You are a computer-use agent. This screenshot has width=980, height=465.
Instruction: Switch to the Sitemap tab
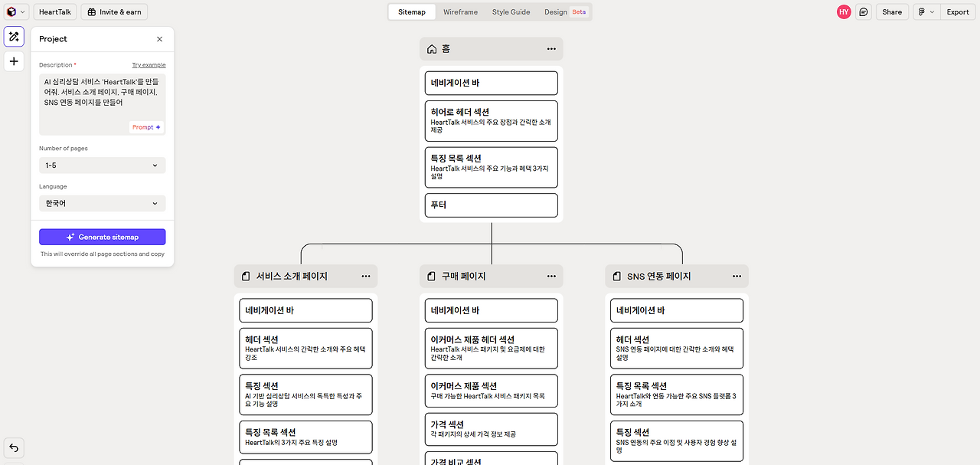[412, 11]
